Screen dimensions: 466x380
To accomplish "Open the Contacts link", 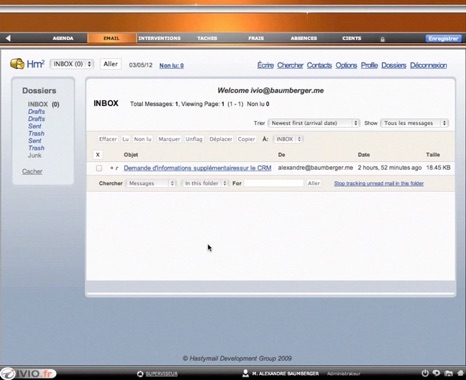I will (319, 65).
